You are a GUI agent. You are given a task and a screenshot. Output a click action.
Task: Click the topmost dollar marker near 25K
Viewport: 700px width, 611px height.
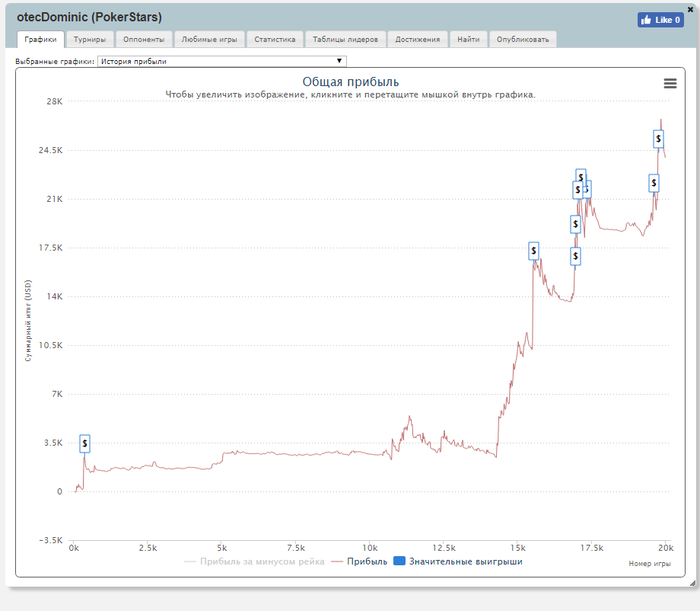[x=658, y=139]
